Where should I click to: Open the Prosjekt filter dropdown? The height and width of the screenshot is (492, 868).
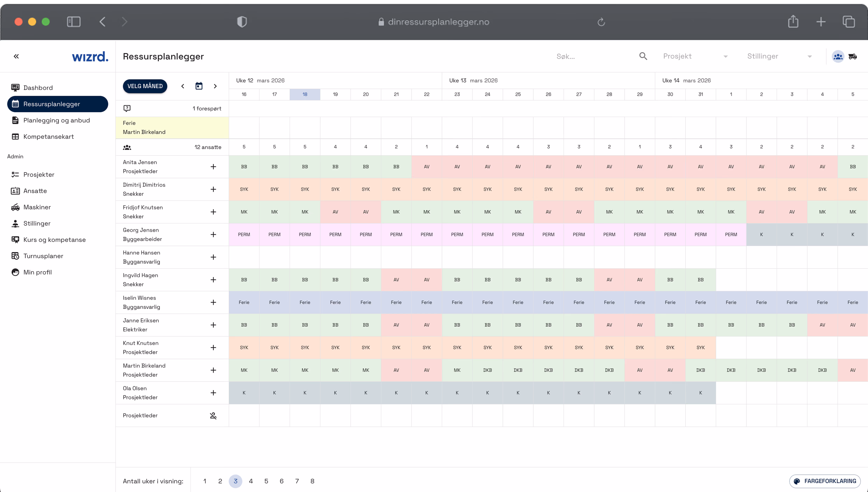tap(695, 57)
